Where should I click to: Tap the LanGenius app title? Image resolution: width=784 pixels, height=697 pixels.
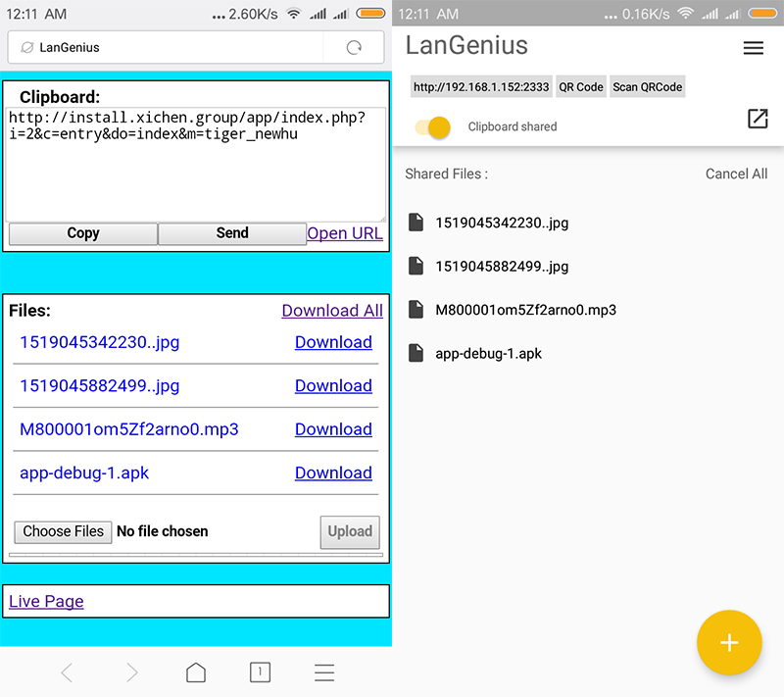point(466,45)
